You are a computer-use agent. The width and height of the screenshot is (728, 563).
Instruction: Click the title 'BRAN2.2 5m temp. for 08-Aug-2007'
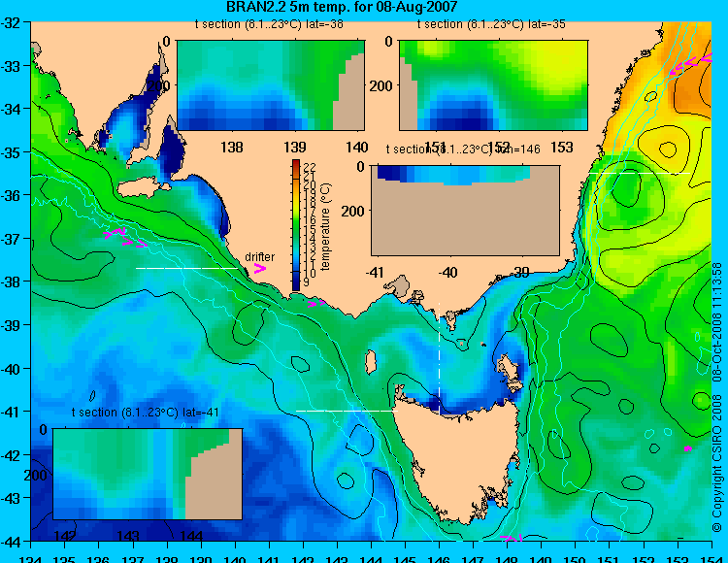[342, 7]
